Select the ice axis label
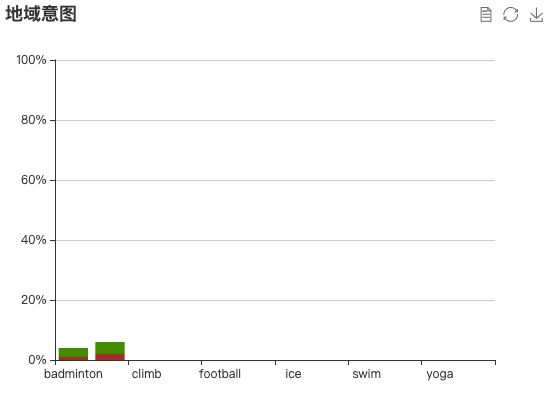 pos(293,374)
